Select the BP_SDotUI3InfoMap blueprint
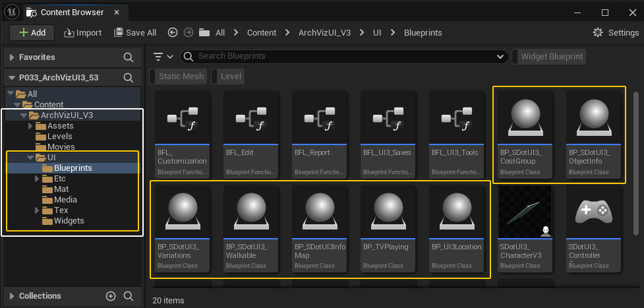Image resolution: width=644 pixels, height=308 pixels. [x=320, y=229]
